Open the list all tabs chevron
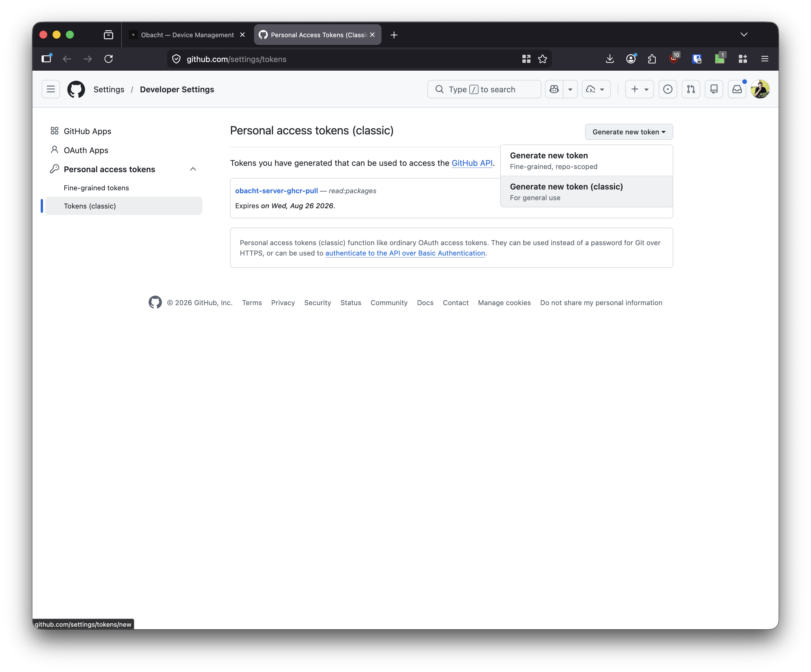Screen dimensions: 811x672 coord(744,35)
